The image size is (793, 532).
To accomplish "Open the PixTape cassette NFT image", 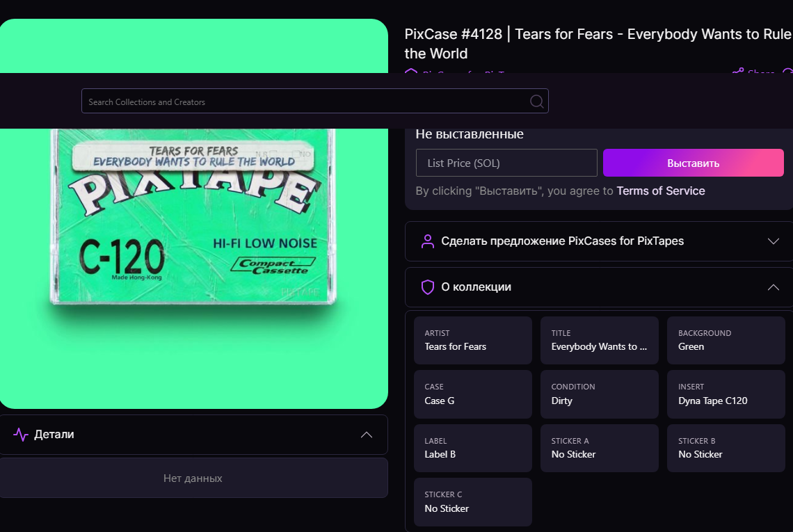I will point(193,214).
